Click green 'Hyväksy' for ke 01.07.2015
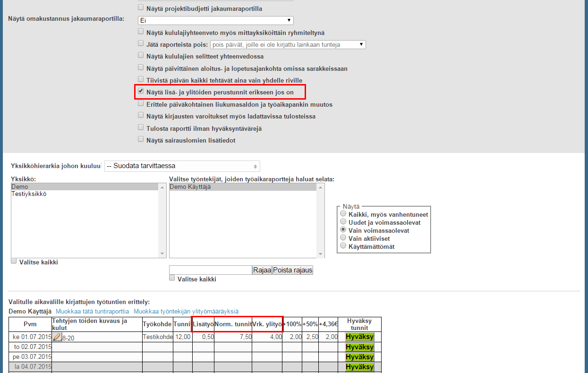The height and width of the screenshot is (373, 588). coord(359,337)
